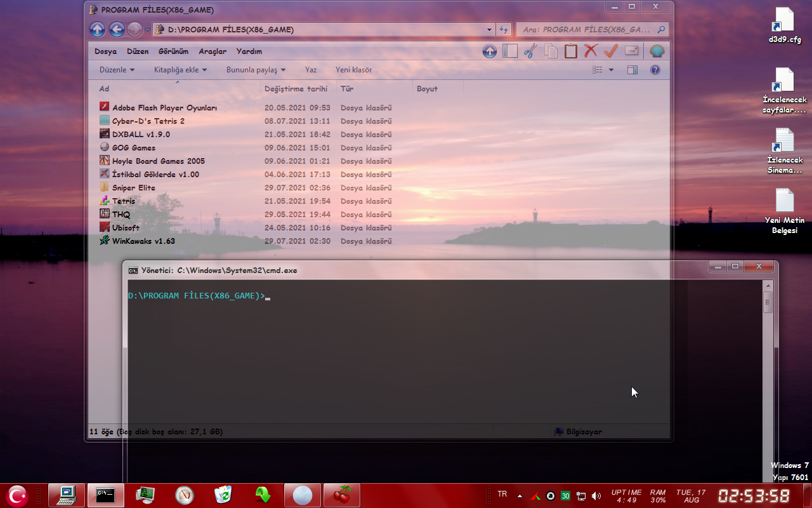
Task: Show hidden tray icons arrow
Action: click(x=520, y=496)
